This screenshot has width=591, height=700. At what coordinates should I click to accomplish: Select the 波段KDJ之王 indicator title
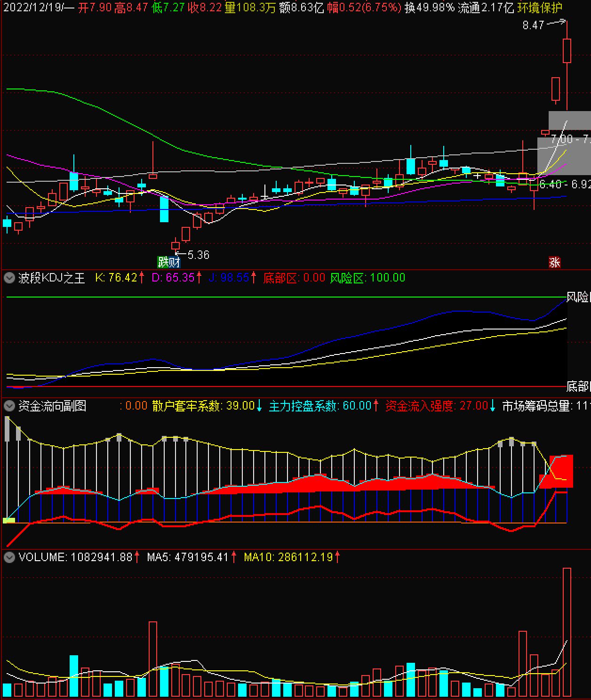pyautogui.click(x=52, y=278)
